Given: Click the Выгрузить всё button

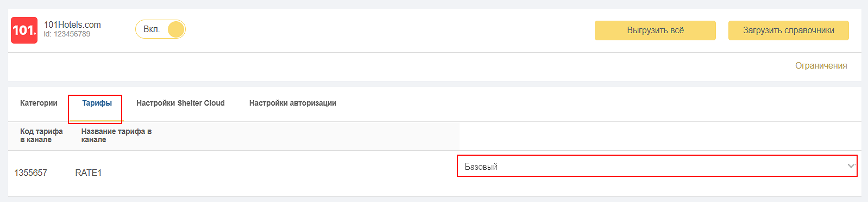Looking at the screenshot, I should pos(655,30).
